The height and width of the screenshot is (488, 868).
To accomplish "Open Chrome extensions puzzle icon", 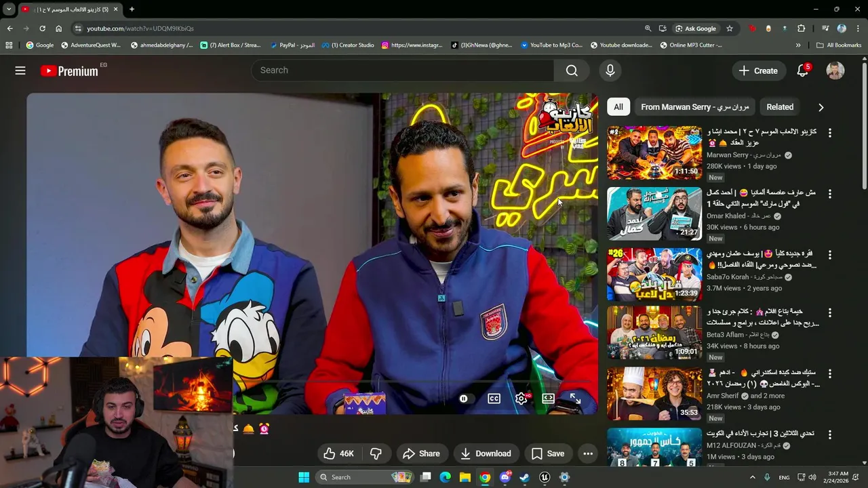I will point(802,28).
